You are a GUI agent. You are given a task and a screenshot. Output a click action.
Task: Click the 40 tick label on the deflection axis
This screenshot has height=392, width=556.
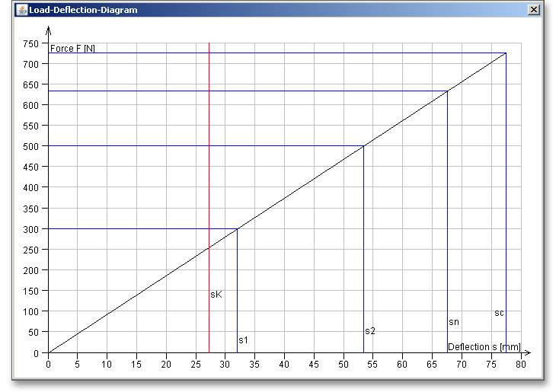(284, 364)
